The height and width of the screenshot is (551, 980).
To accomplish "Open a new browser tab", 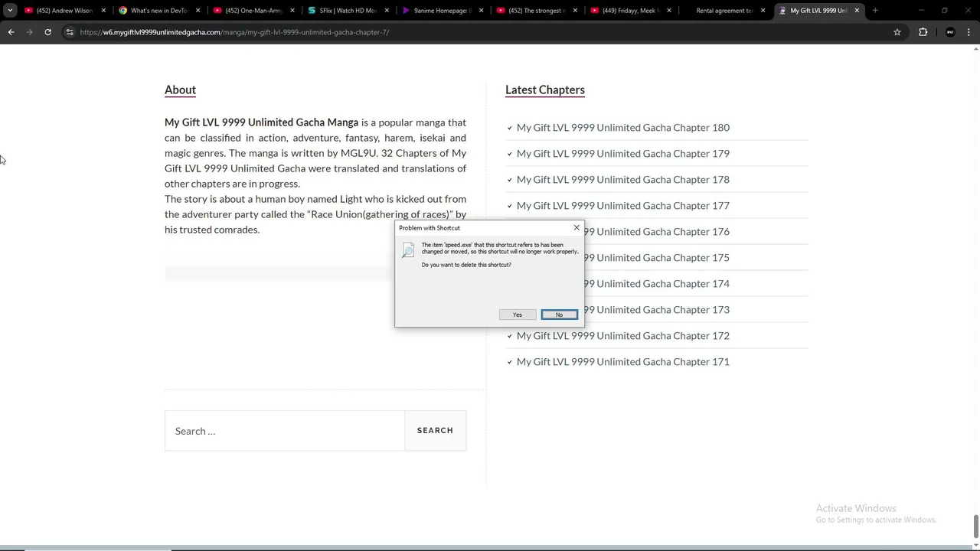I will click(x=875, y=11).
